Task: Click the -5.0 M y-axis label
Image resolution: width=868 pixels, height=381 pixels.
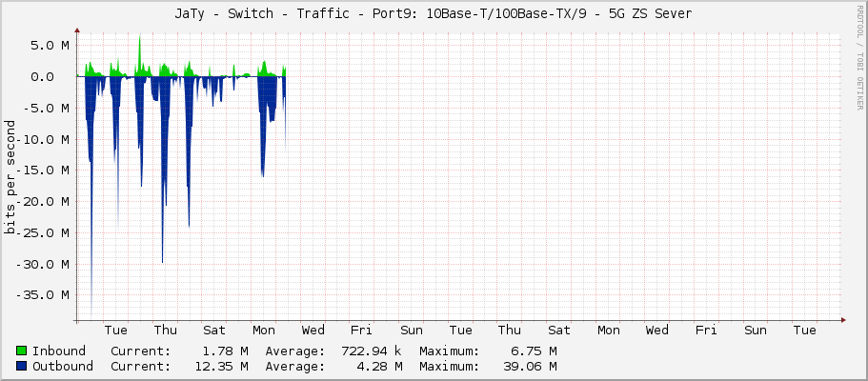Action: coord(47,108)
